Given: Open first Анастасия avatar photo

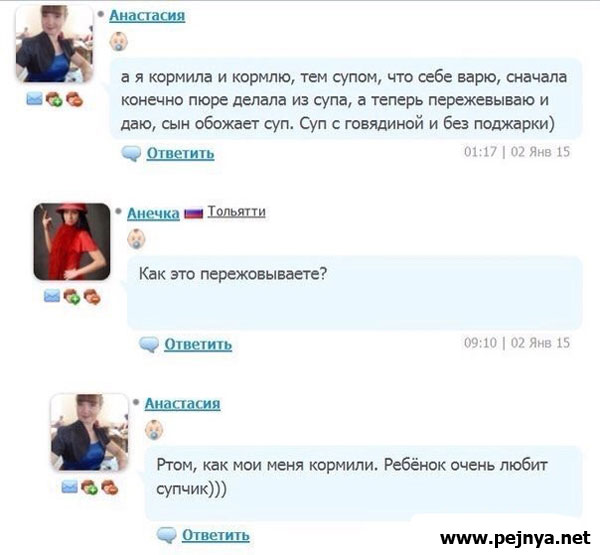Looking at the screenshot, I should tap(54, 44).
